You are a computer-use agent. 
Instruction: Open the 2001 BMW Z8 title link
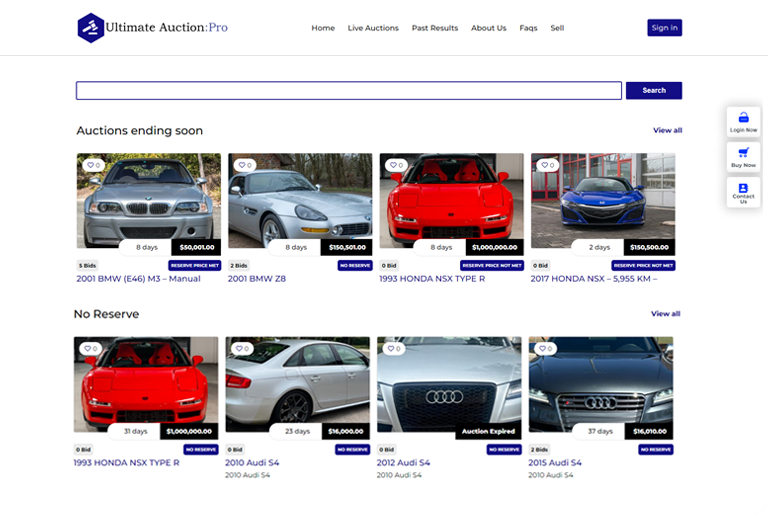coord(257,279)
